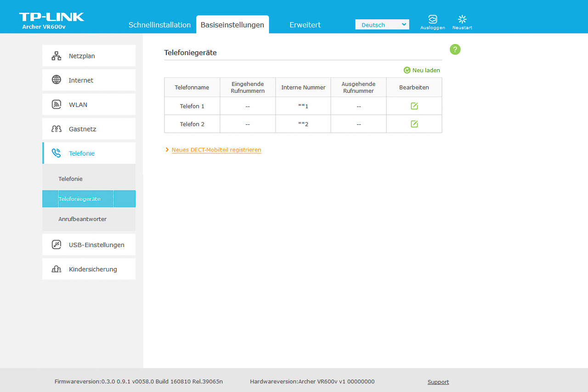Expand Neues DECT-Mobilteil registrieren
Screen dimensions: 588x392
(x=216, y=150)
